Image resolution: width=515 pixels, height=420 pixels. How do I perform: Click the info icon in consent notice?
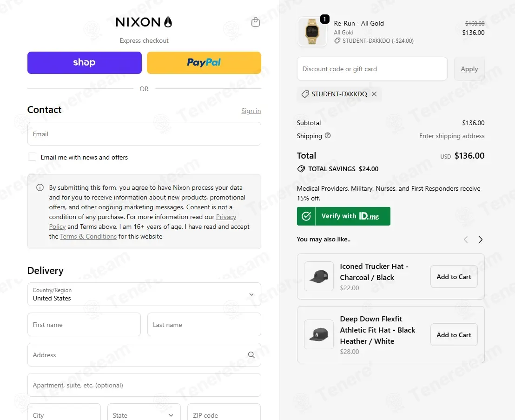coord(40,187)
